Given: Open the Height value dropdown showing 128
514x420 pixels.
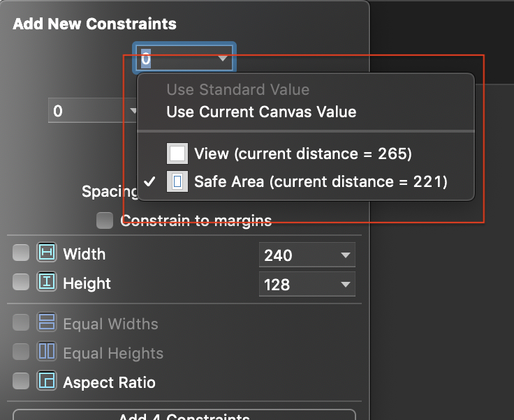Looking at the screenshot, I should (x=345, y=285).
